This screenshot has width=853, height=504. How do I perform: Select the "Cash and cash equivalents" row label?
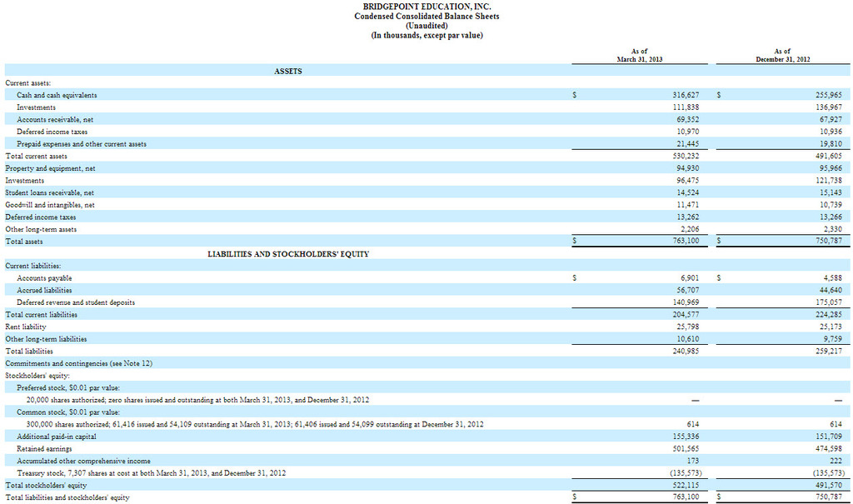click(x=57, y=95)
